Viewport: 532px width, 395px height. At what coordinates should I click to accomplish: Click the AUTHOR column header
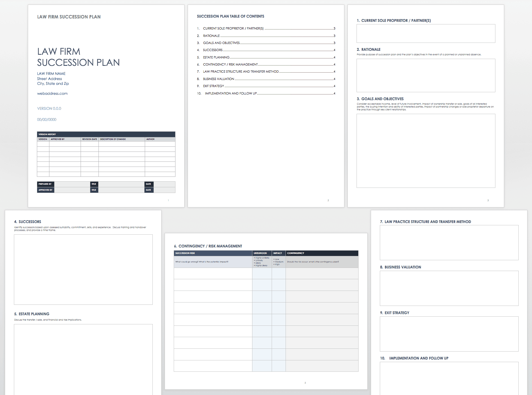[160, 139]
